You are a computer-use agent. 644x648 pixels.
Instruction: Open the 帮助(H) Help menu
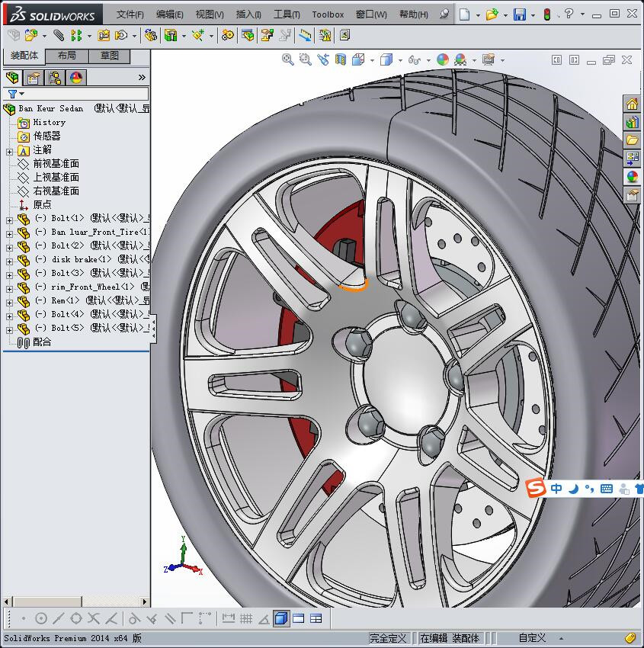[414, 14]
